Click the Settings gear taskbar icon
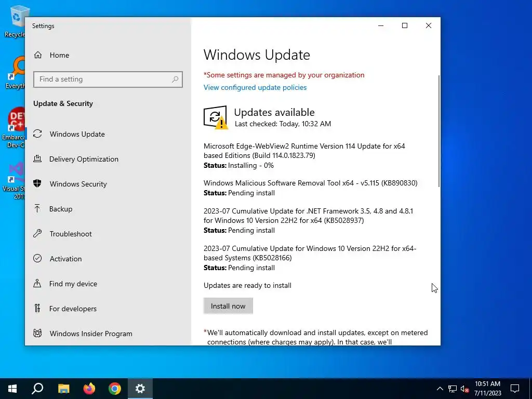The width and height of the screenshot is (532, 399). 140,389
